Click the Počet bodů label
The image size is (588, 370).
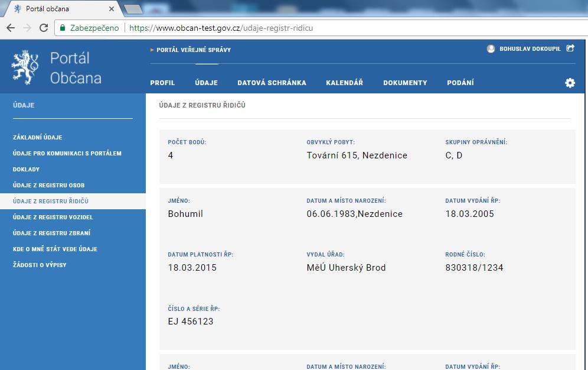click(187, 142)
